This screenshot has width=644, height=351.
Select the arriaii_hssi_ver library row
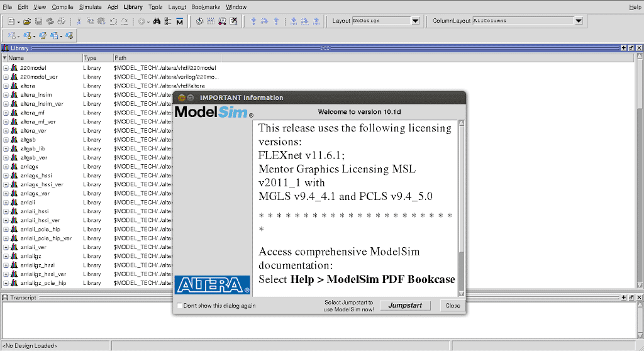111,220
